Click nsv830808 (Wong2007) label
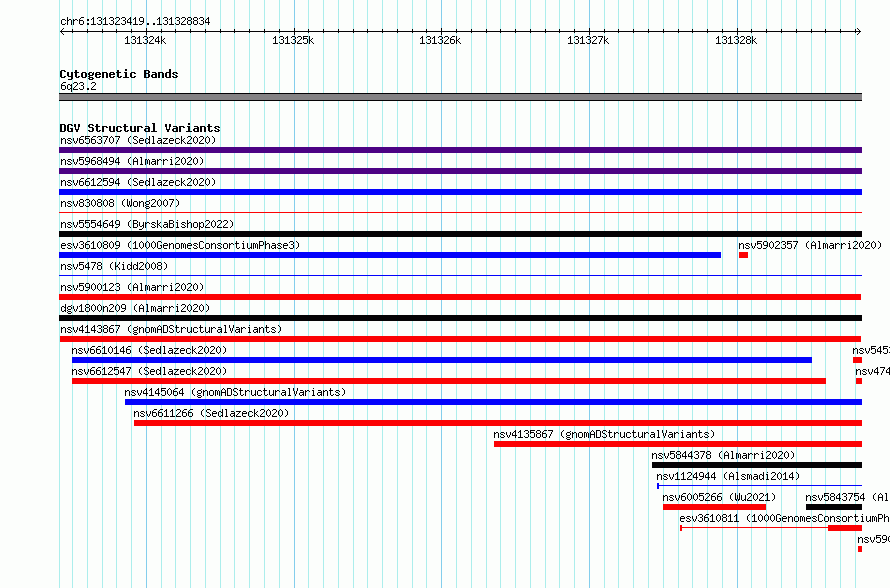 120,203
